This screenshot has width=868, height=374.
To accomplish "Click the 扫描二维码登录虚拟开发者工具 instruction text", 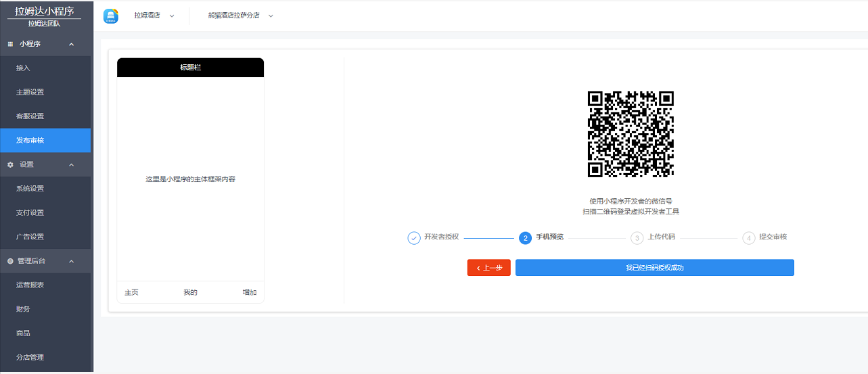I will (x=631, y=212).
